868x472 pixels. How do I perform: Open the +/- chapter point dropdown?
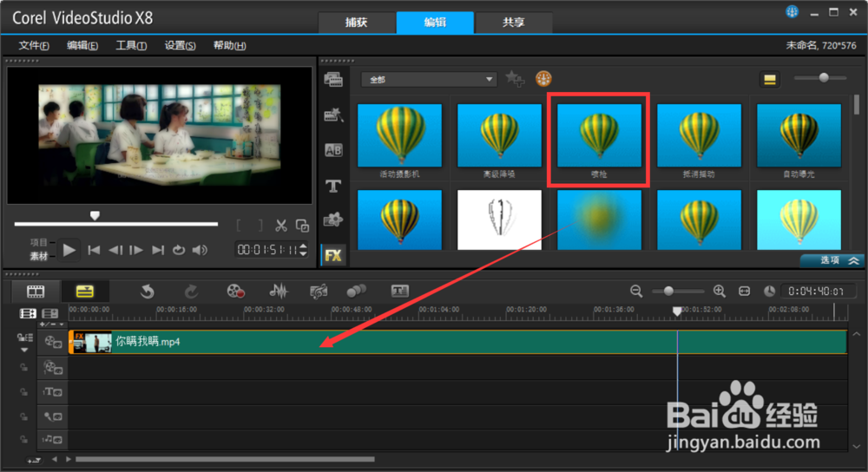click(x=51, y=324)
